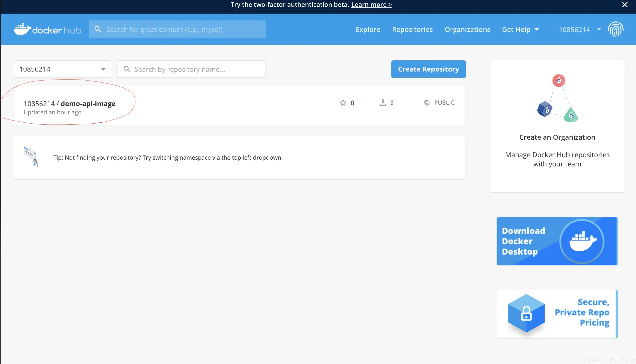Go to Explore in navigation
This screenshot has height=364, width=636.
368,29
